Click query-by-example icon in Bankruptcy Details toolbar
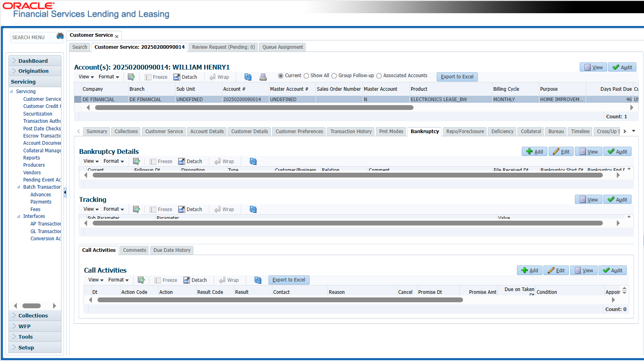 click(x=136, y=162)
